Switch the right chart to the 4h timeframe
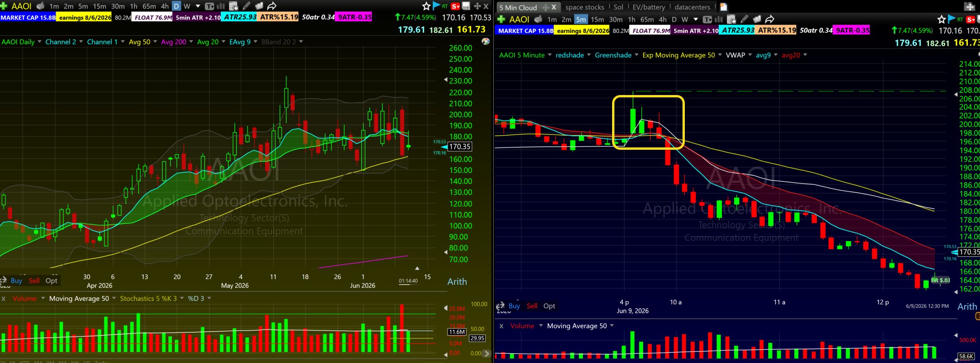 (x=663, y=19)
